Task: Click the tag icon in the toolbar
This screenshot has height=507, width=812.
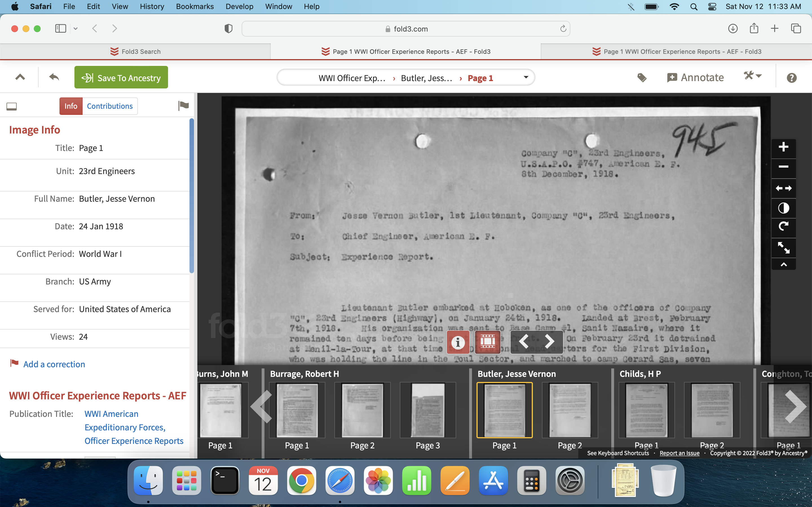Action: click(641, 78)
